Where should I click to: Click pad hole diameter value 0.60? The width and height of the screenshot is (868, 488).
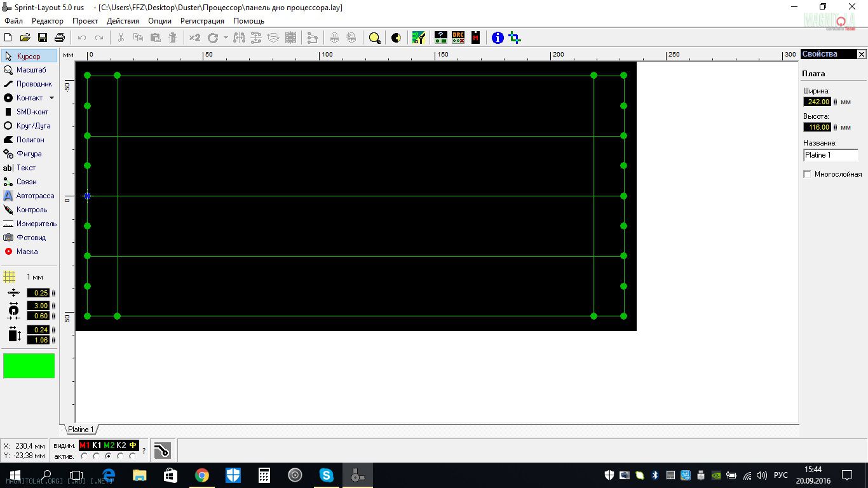(38, 316)
